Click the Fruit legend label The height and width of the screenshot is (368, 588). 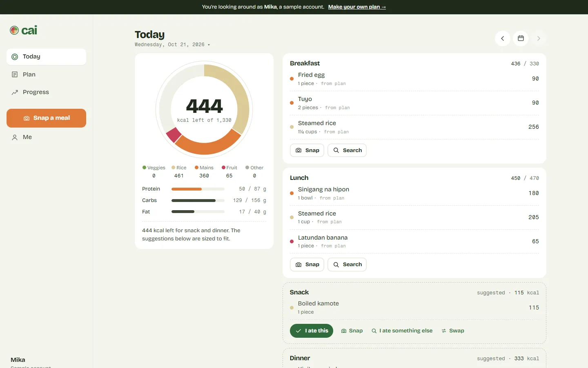[x=232, y=168]
